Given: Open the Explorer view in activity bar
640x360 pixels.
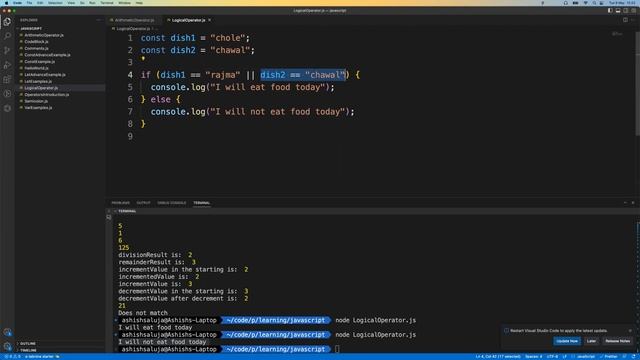Looking at the screenshot, I should (x=7, y=22).
